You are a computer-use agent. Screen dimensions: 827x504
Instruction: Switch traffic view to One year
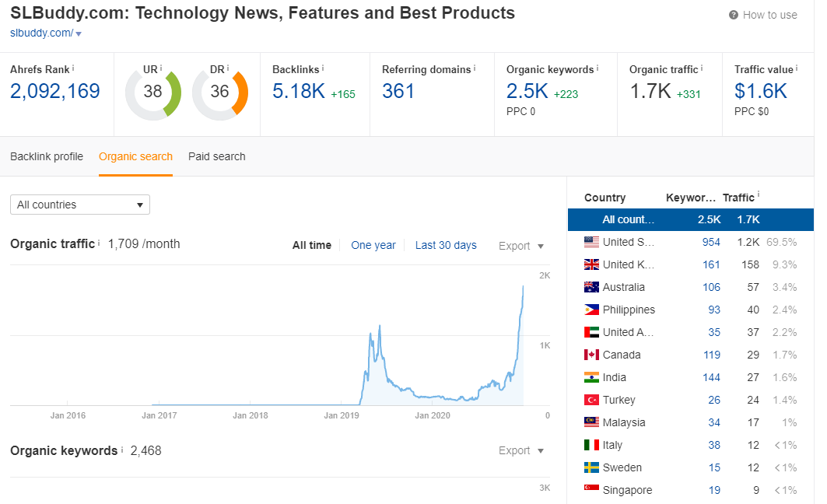pos(373,245)
